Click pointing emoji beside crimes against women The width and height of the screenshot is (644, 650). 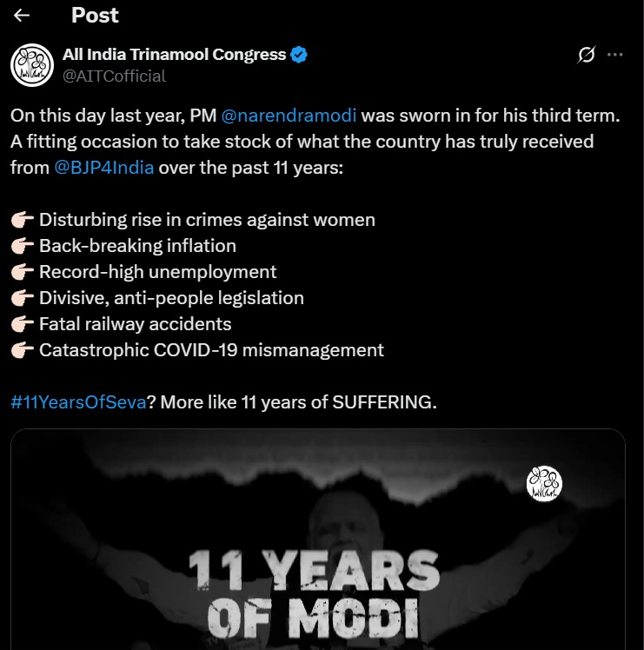[x=22, y=220]
